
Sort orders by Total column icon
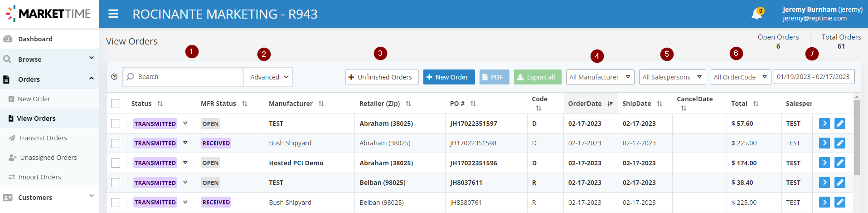tap(756, 104)
